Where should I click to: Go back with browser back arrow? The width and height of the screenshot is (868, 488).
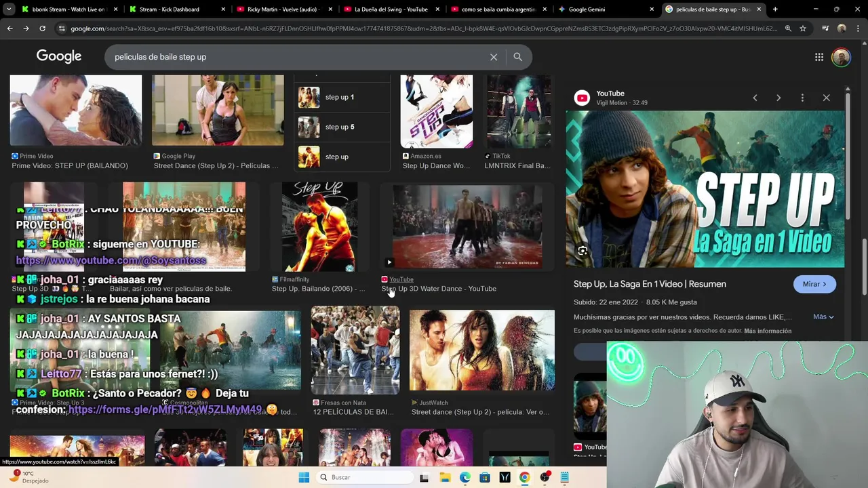(9, 28)
